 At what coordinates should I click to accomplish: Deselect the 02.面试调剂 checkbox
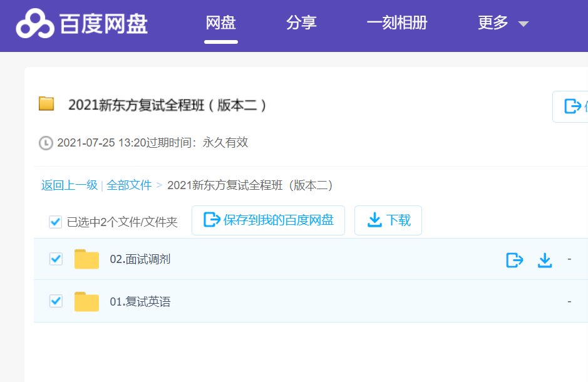pyautogui.click(x=54, y=259)
